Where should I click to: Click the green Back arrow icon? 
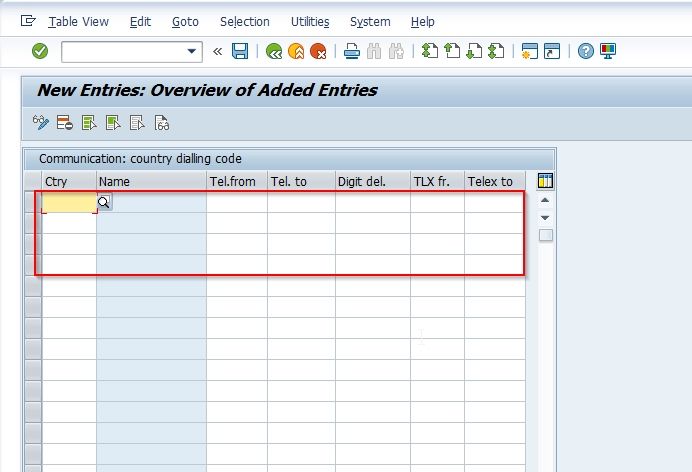point(274,52)
